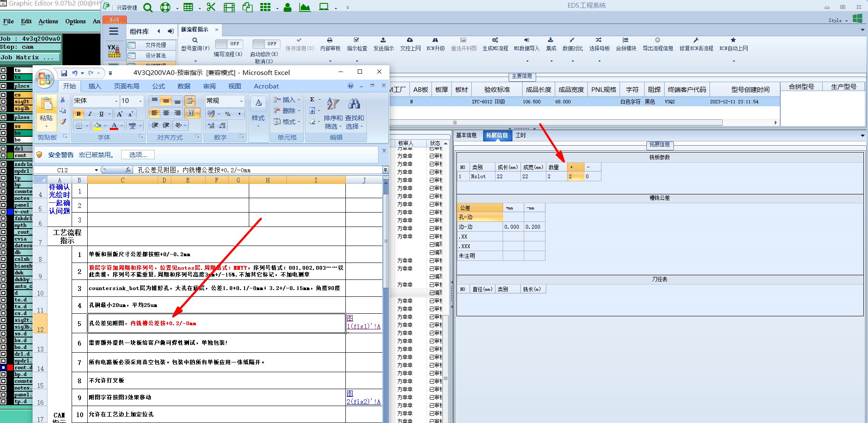Image resolution: width=868 pixels, height=423 pixels.
Task: Switch to the 页面布局 ribbon tab
Action: (126, 86)
